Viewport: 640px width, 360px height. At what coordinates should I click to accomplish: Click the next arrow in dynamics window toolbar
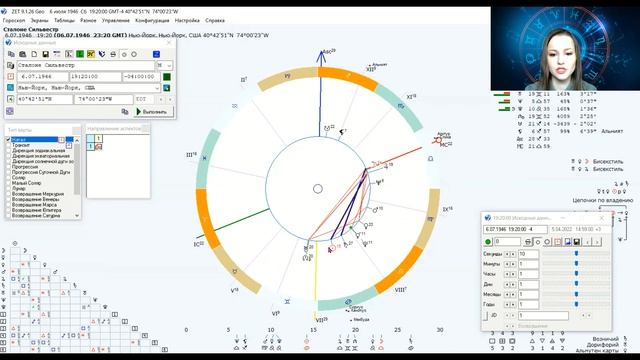pyautogui.click(x=597, y=242)
